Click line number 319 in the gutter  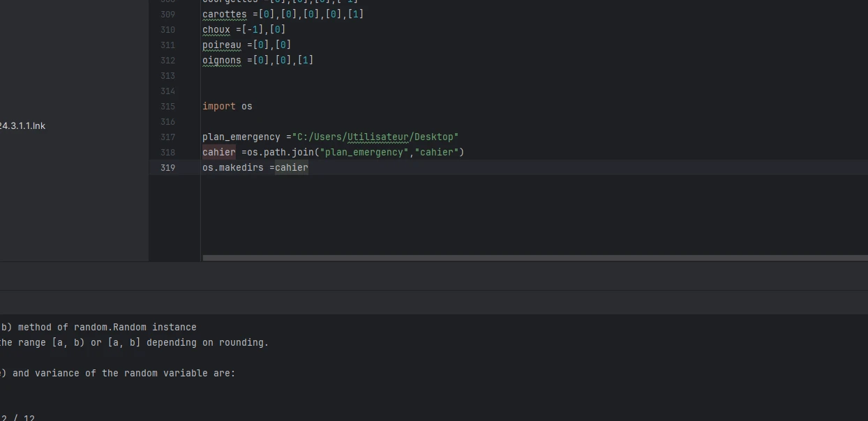click(x=167, y=168)
